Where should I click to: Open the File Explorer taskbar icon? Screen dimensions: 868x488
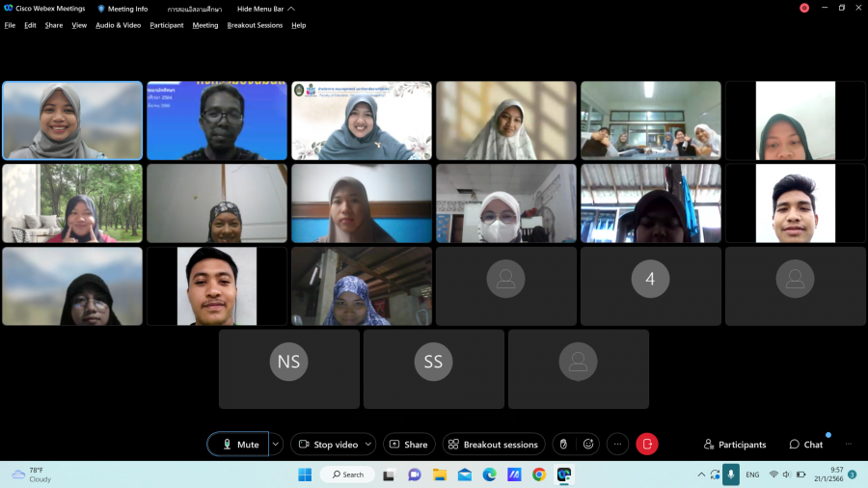(x=440, y=474)
